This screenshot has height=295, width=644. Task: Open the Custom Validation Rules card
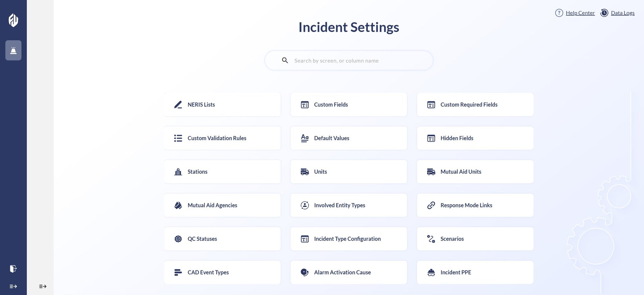tap(222, 138)
